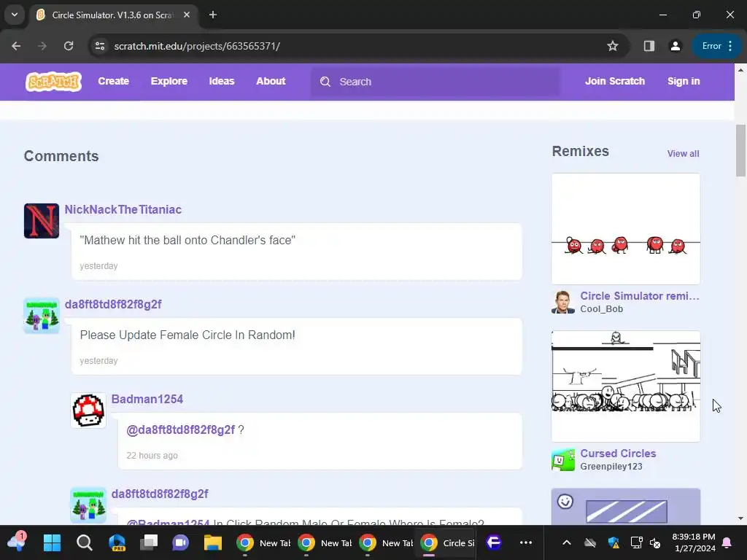Screen dimensions: 747x560
Task: Click Sign in in the navbar
Action: (x=683, y=82)
